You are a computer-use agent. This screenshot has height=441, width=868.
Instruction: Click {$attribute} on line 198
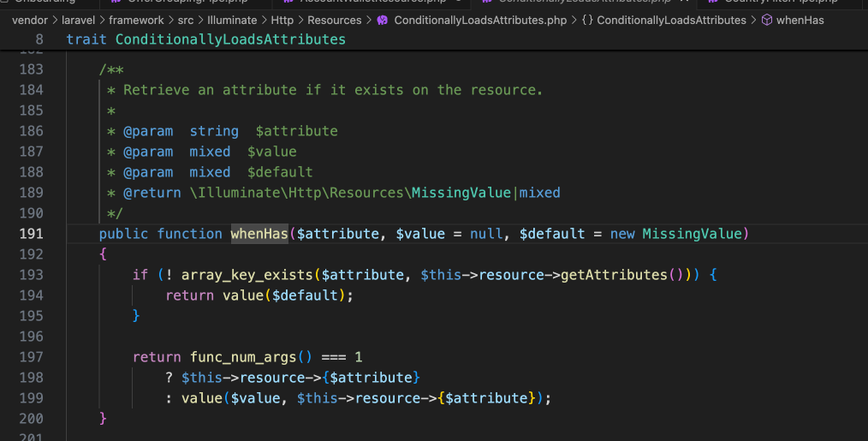tap(371, 378)
